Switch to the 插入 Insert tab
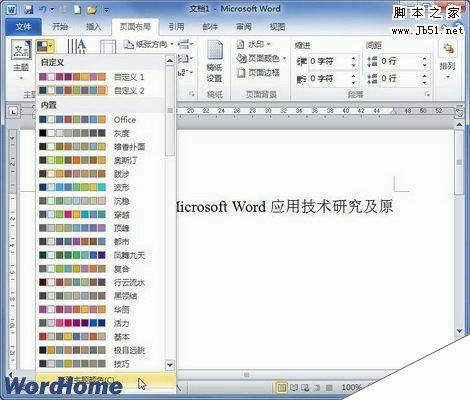Screen dimensions: 470x400 click(x=93, y=27)
